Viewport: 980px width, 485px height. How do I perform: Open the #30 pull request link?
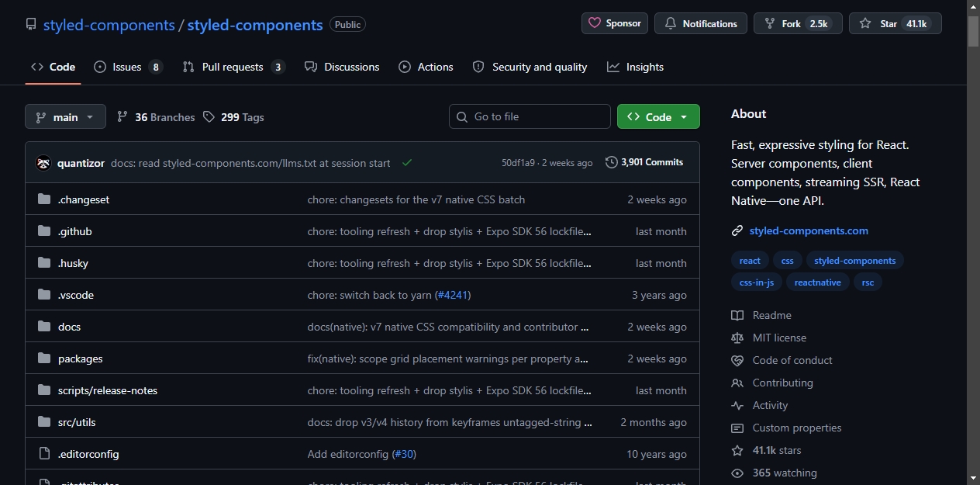404,454
